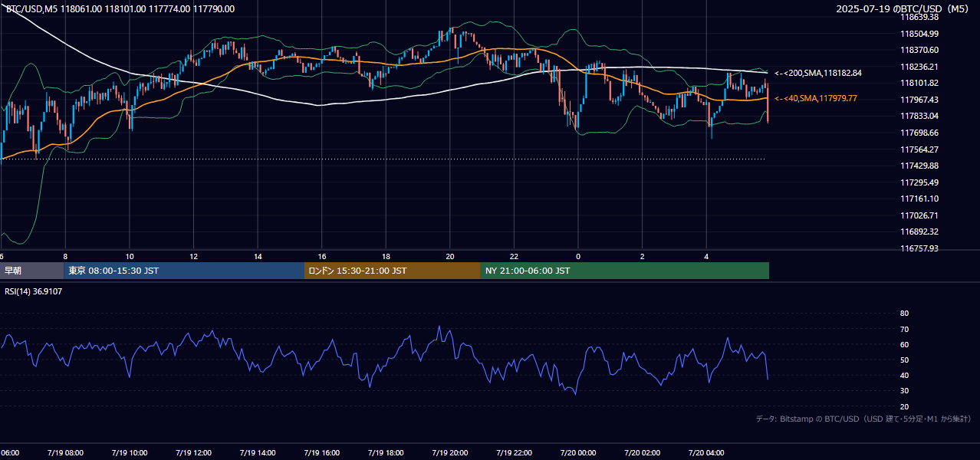Click the BTC/USD,M5 OHLC header text
Screen dimensions: 980x460
point(120,9)
